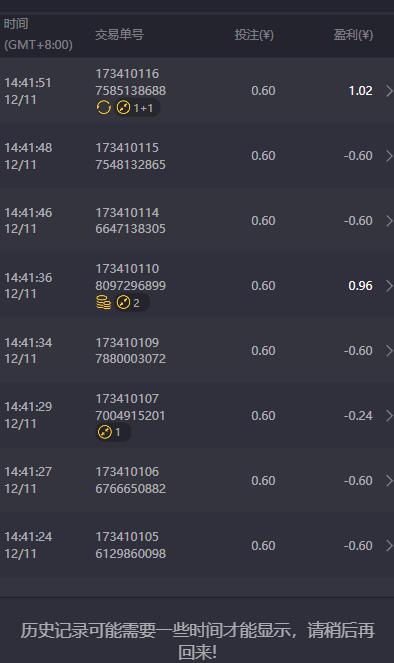Viewport: 394px width, 663px height.
Task: Click the coin stack icon in 14:41:36 row
Action: (104, 303)
